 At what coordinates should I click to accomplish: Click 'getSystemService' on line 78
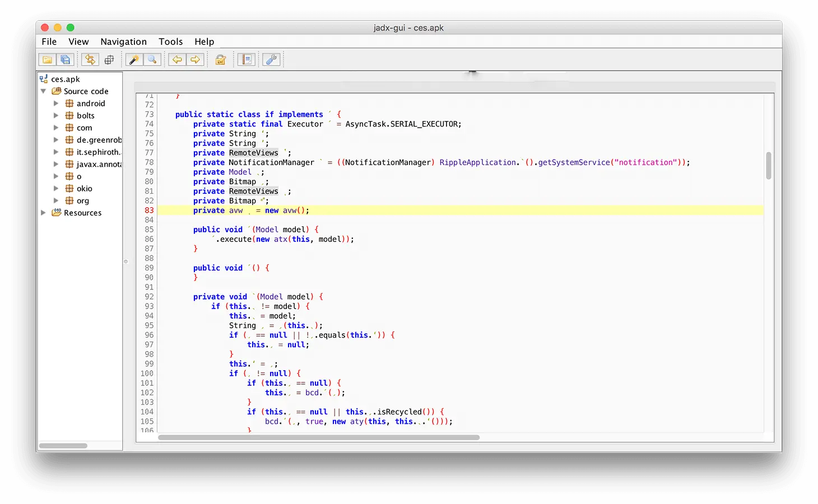(574, 162)
